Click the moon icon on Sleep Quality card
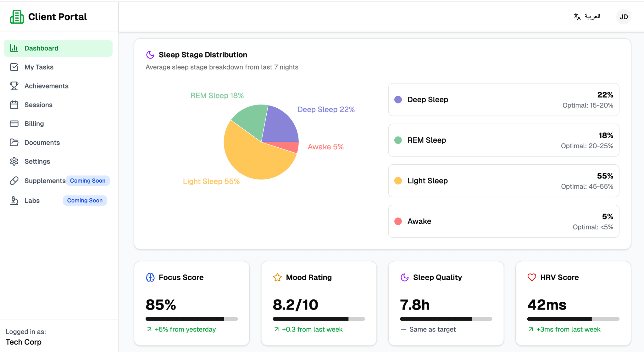Viewport: 644px width, 352px height. [x=405, y=277]
